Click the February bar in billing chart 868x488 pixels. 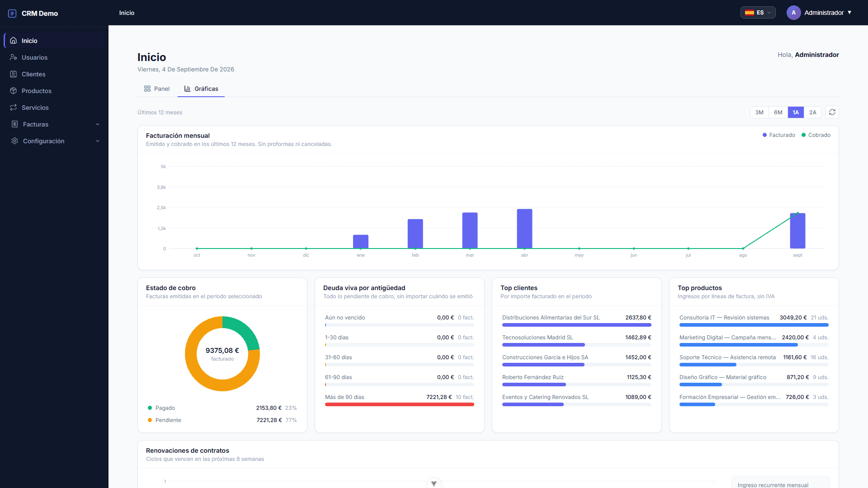point(415,234)
